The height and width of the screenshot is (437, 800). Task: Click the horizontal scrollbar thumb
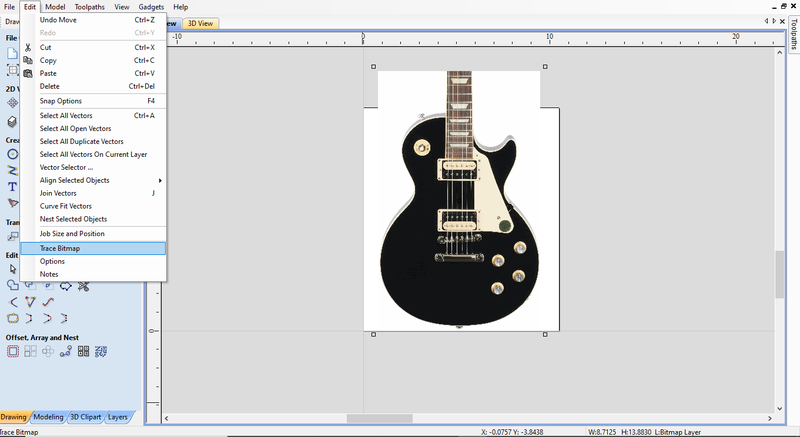[x=380, y=418]
